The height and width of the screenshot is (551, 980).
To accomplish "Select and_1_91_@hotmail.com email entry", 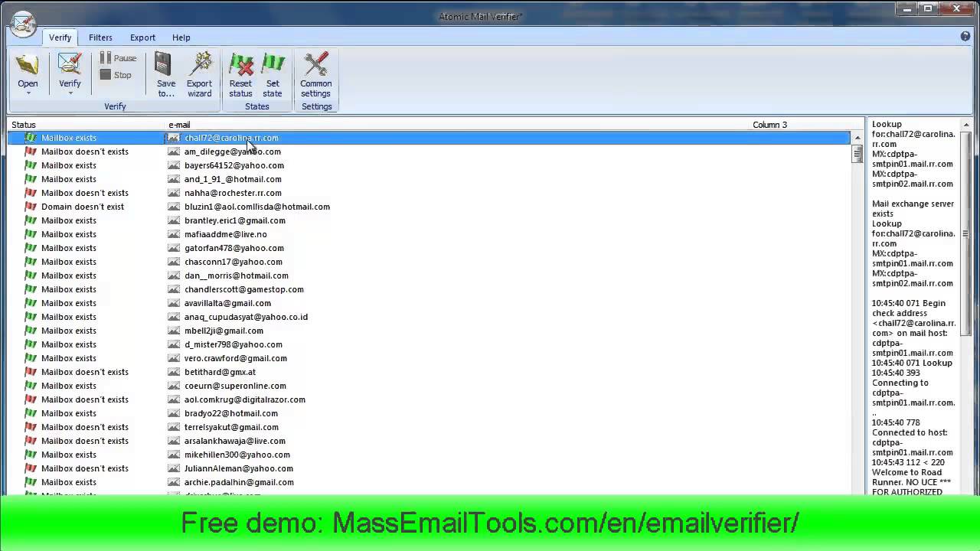I will click(x=233, y=179).
